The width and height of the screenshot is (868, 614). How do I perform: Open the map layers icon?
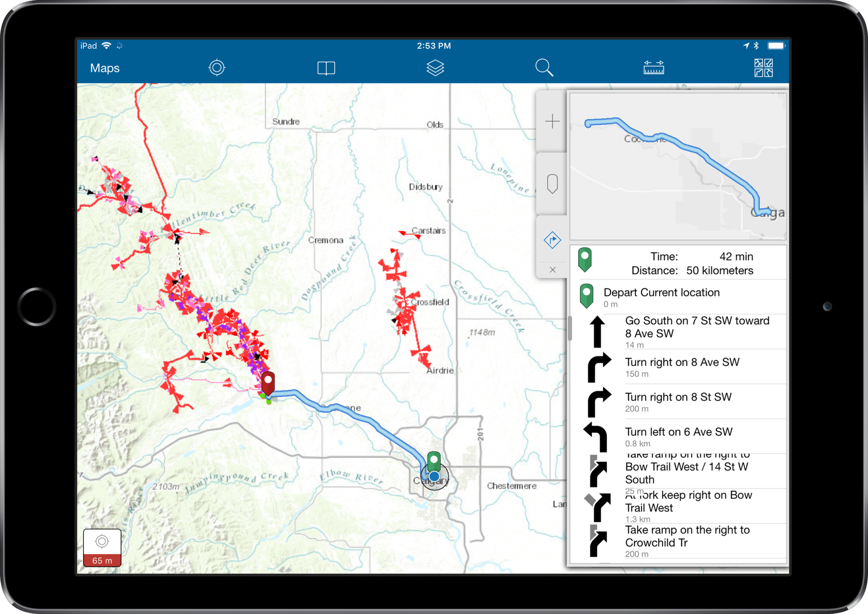pos(435,68)
